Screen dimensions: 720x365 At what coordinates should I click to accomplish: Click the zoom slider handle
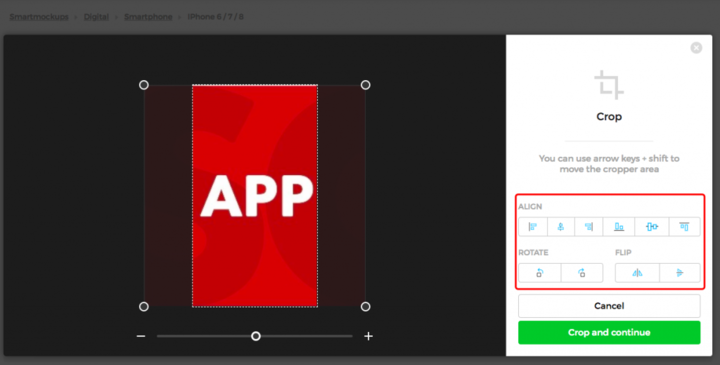256,336
